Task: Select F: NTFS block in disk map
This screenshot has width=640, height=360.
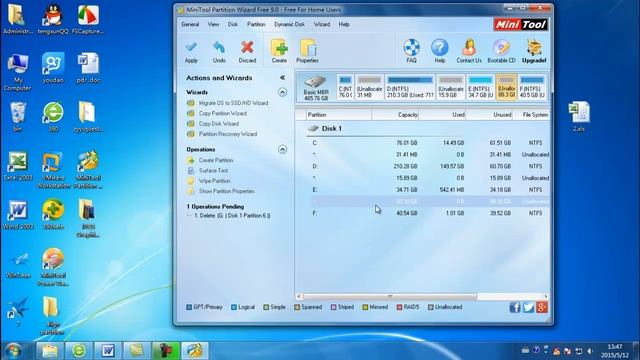Action: tap(532, 87)
